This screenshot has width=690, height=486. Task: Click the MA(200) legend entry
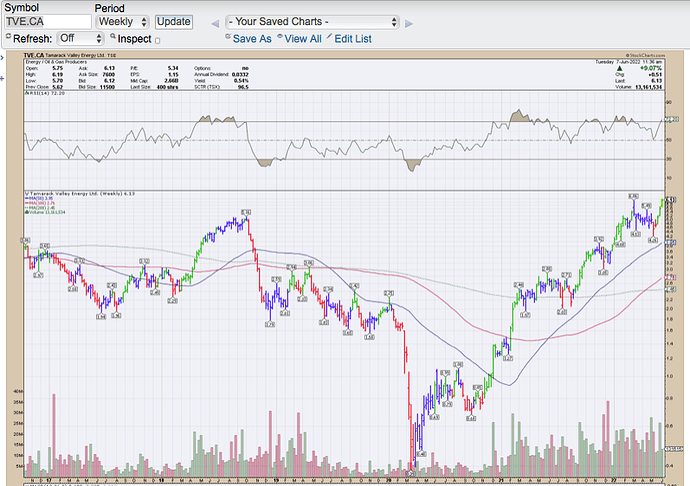pos(40,207)
